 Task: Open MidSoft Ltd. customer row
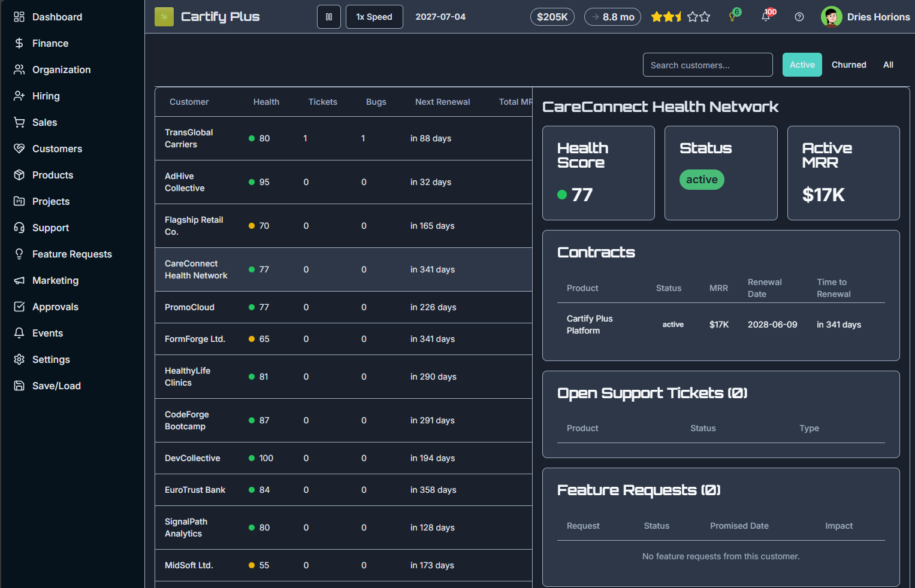click(x=343, y=565)
